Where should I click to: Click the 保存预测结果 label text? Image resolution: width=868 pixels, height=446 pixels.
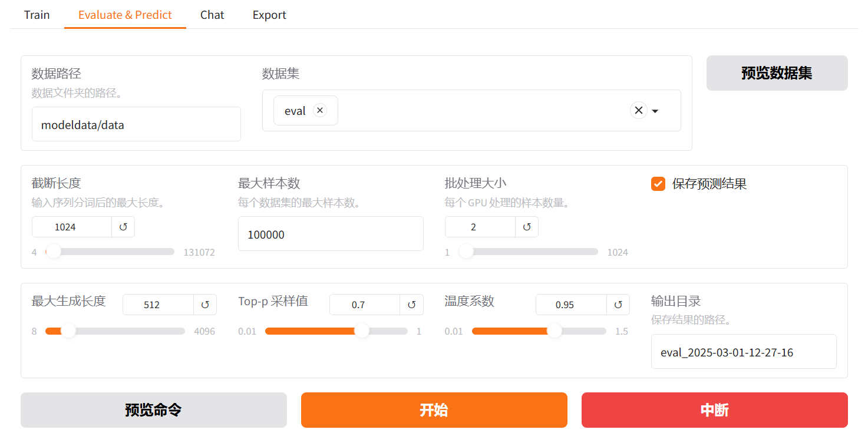[709, 184]
